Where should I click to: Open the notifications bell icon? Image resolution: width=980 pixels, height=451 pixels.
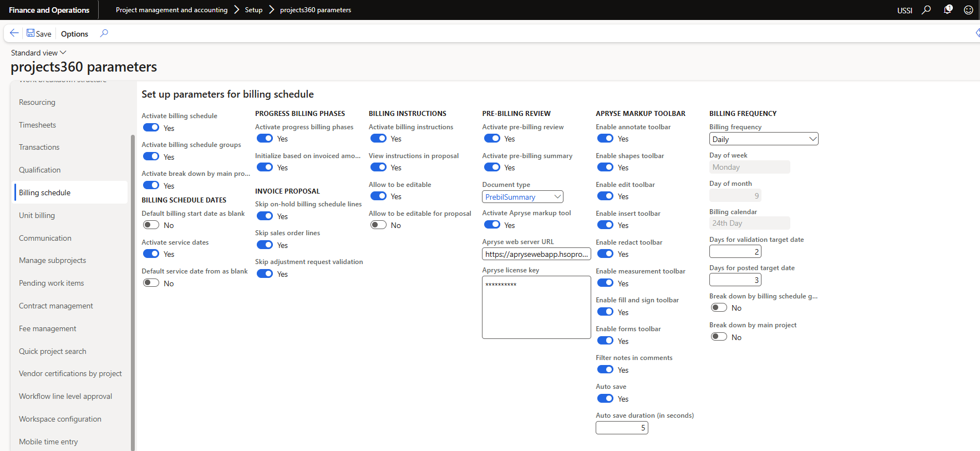point(948,10)
